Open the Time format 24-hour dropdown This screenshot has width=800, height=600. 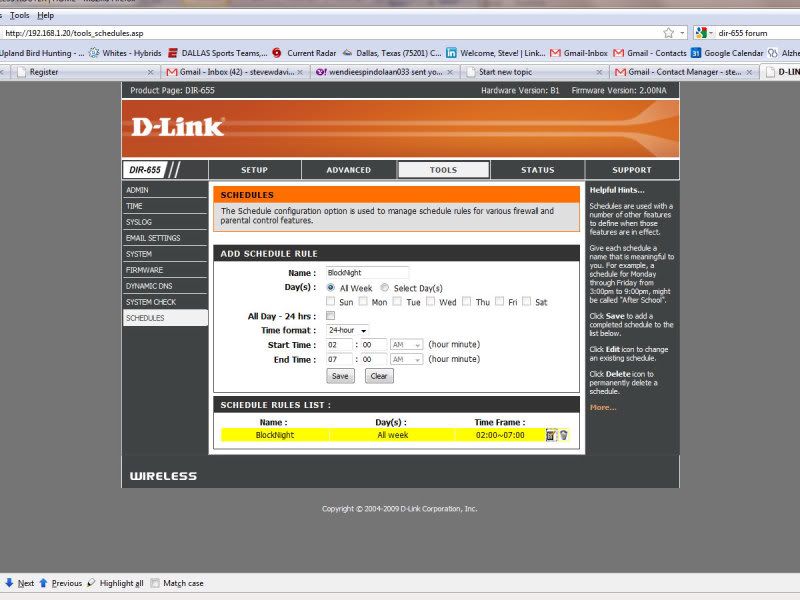coord(347,330)
